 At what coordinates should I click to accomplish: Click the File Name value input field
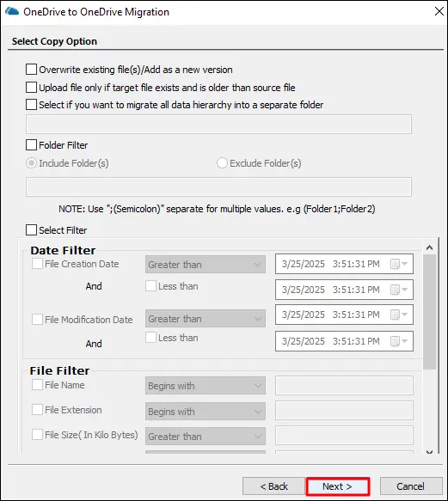(x=344, y=385)
